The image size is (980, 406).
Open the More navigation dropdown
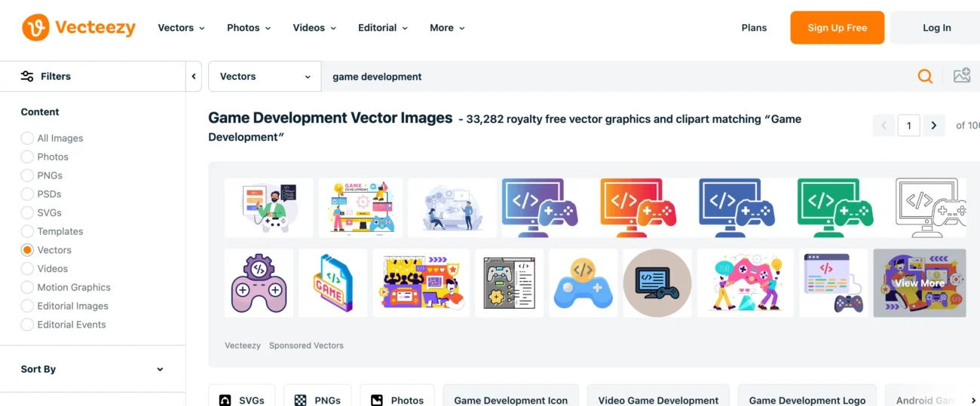(x=447, y=28)
